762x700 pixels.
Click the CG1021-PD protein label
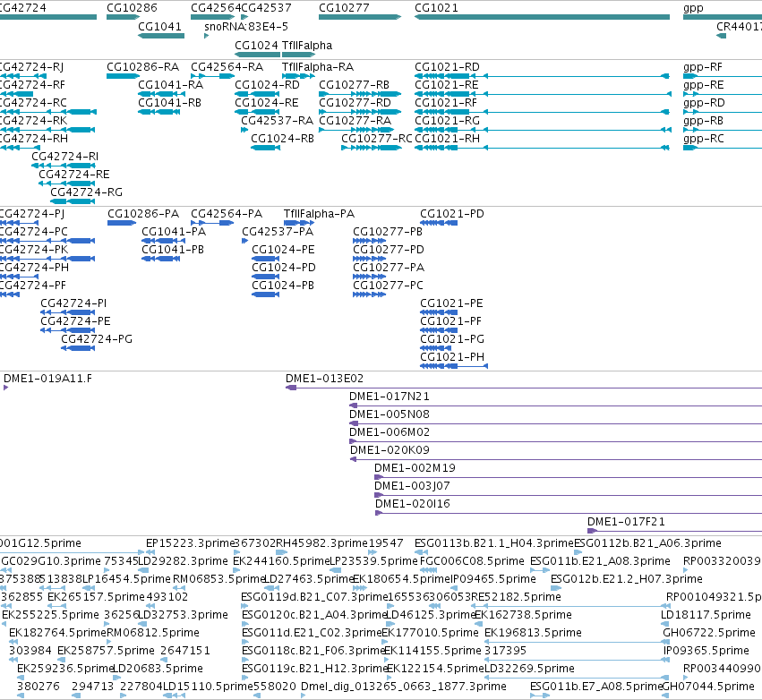point(452,214)
